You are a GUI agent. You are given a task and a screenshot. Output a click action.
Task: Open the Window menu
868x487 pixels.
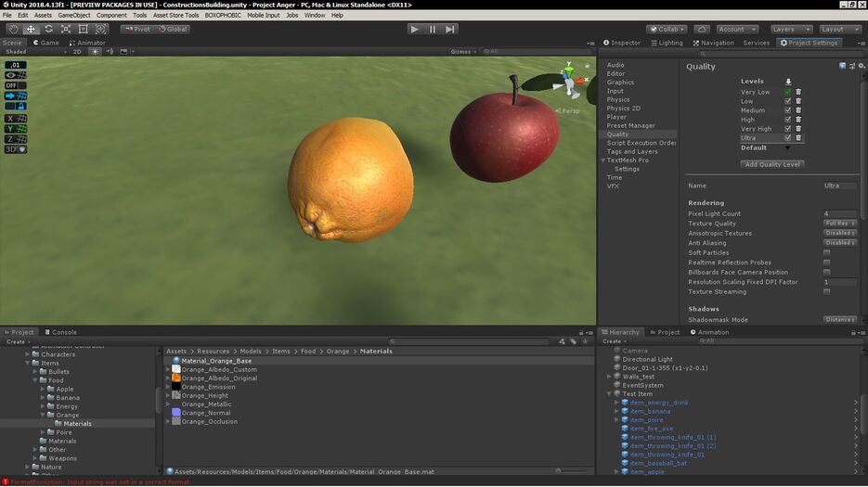pos(315,16)
